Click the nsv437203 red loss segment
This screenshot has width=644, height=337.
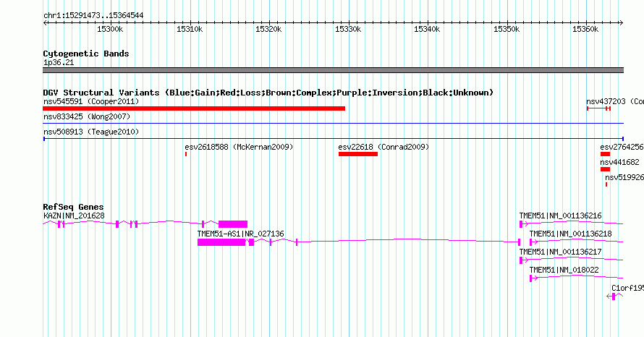pyautogui.click(x=599, y=108)
